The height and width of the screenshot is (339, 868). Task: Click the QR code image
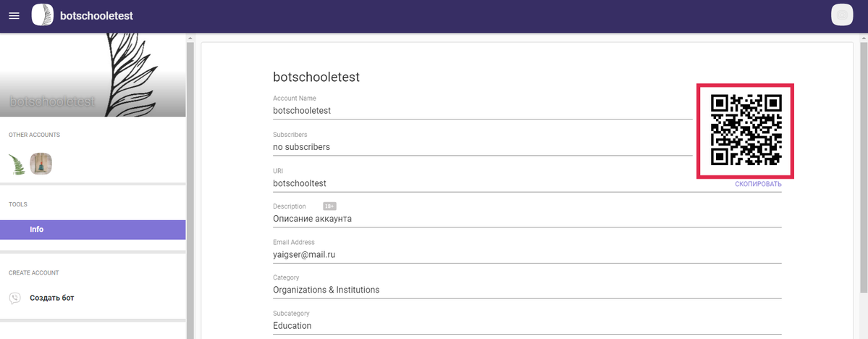(746, 130)
